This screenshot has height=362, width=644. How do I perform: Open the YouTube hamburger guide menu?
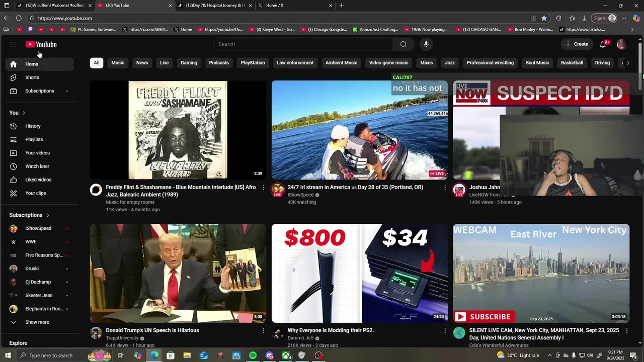(14, 44)
